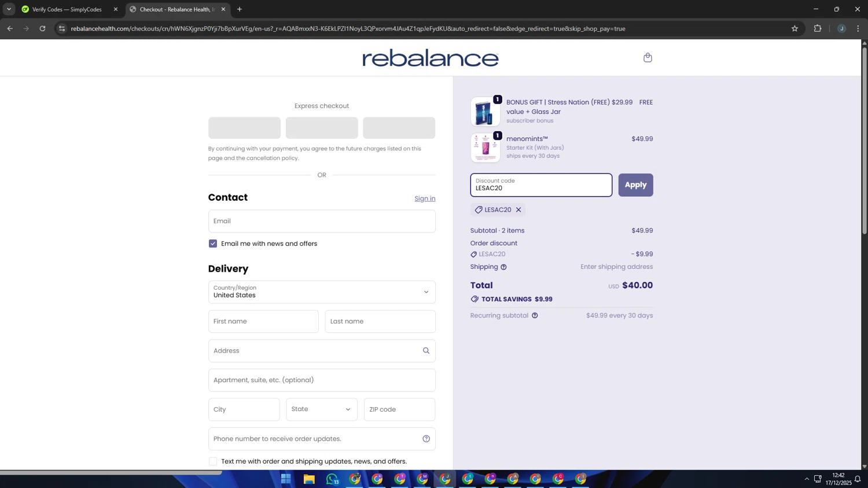Click the Discount code input field
This screenshot has height=488, width=868.
coord(541,185)
